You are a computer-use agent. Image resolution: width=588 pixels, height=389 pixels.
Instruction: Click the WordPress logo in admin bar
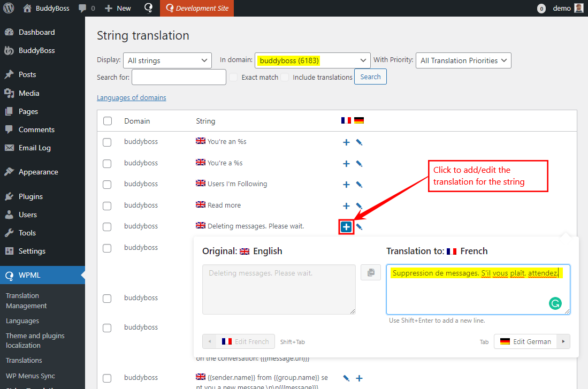click(x=9, y=8)
